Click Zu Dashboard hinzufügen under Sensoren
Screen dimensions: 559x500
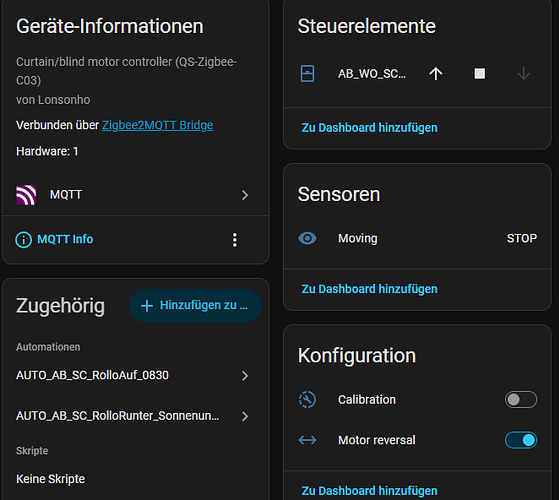[x=369, y=289]
